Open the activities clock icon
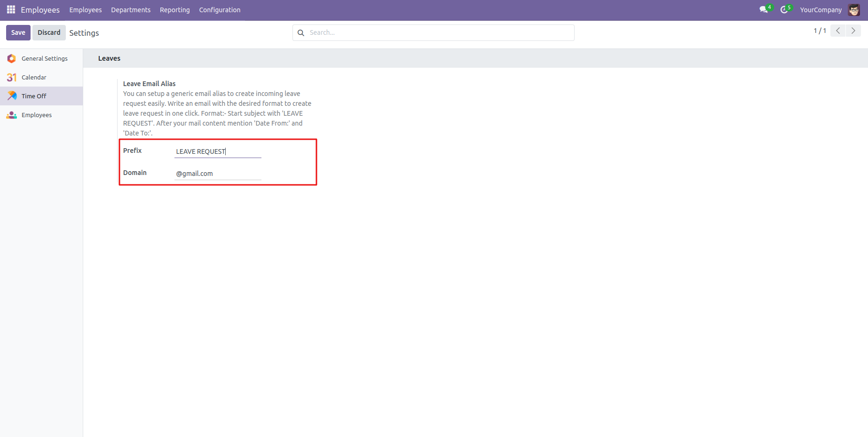This screenshot has width=868, height=437. point(784,10)
